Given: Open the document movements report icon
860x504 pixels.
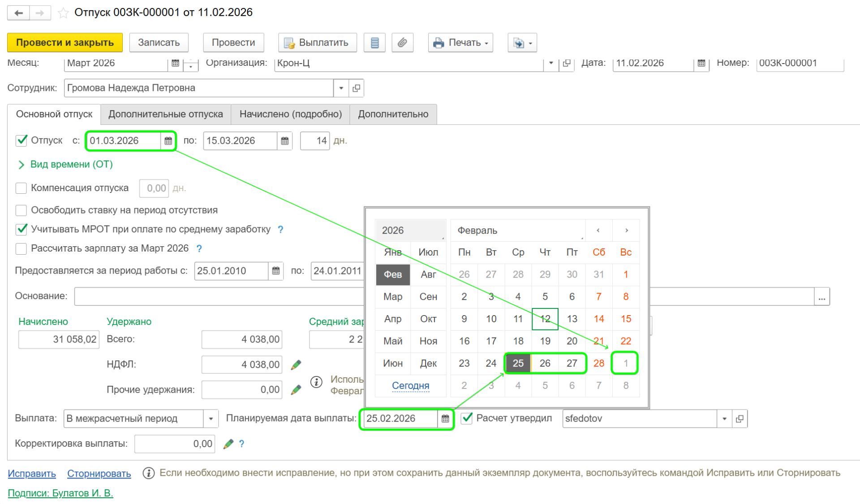Looking at the screenshot, I should pyautogui.click(x=374, y=43).
